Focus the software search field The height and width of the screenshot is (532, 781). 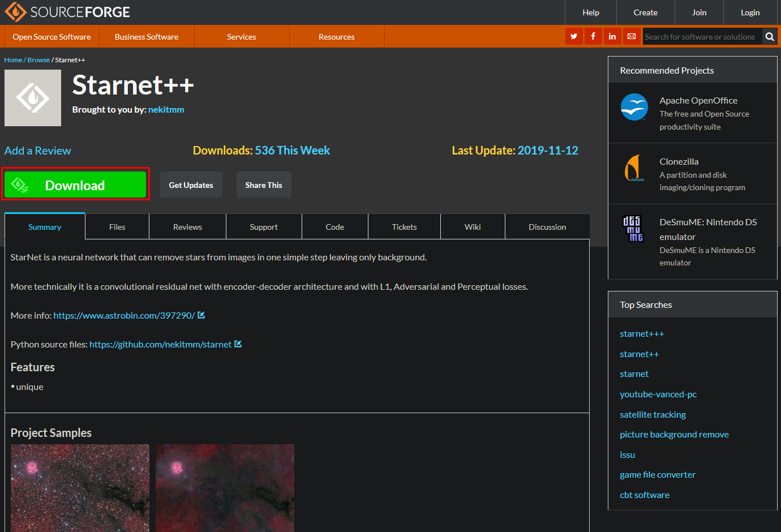[x=702, y=37]
